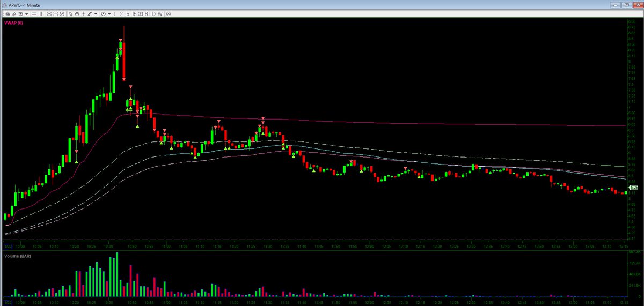
Task: Click the second zoom-box icon in toolbar
Action: tap(55, 14)
